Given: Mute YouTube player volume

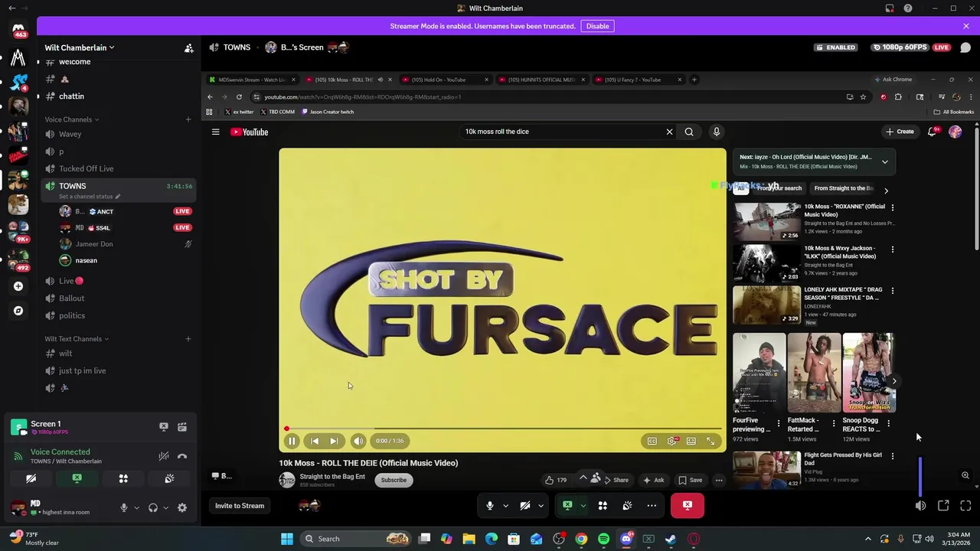Looking at the screenshot, I should tap(358, 441).
